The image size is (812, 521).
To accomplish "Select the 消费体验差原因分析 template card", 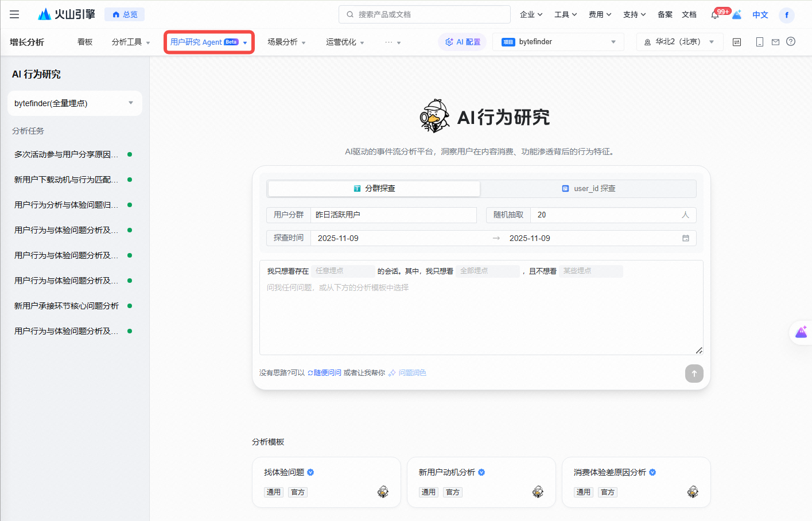I will [x=636, y=482].
